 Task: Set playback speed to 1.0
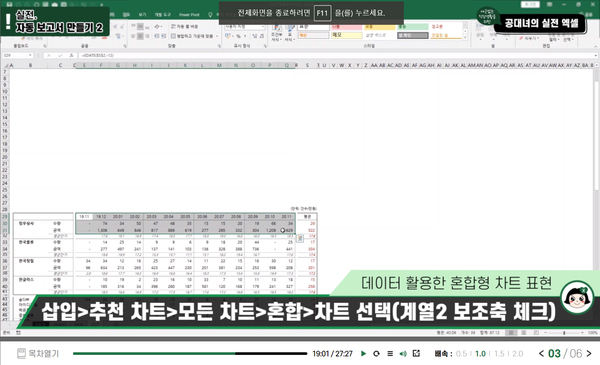pos(480,354)
